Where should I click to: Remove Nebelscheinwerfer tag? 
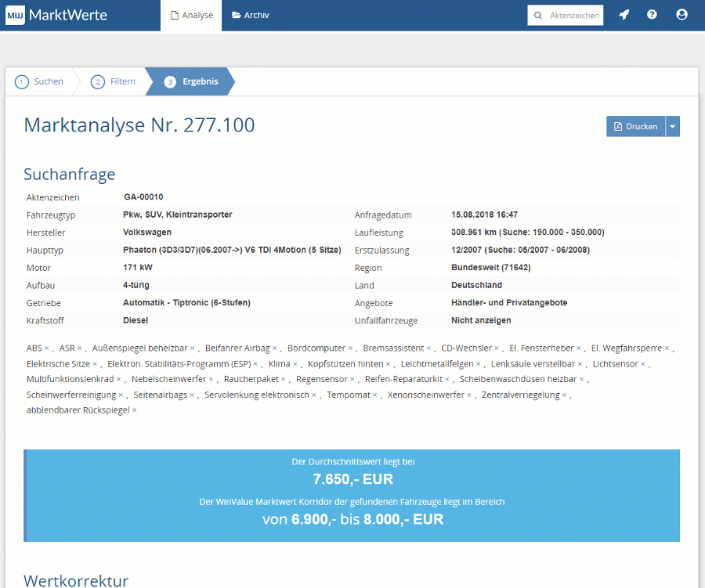(x=211, y=380)
